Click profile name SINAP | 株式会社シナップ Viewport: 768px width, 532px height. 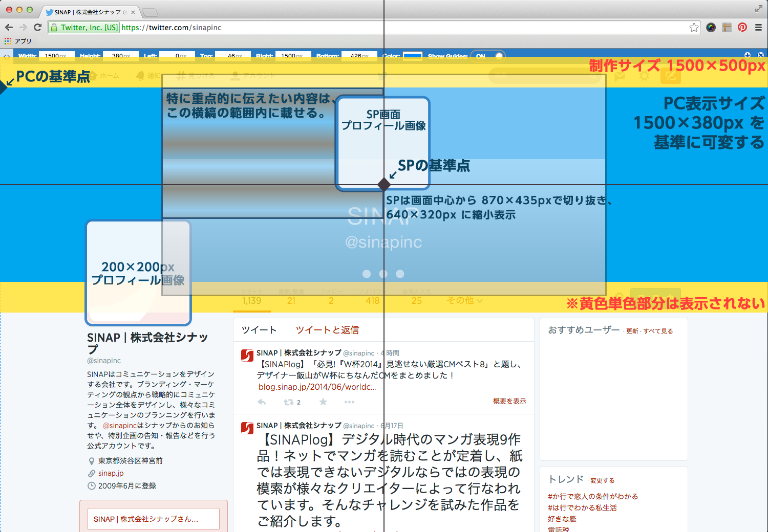[x=147, y=343]
